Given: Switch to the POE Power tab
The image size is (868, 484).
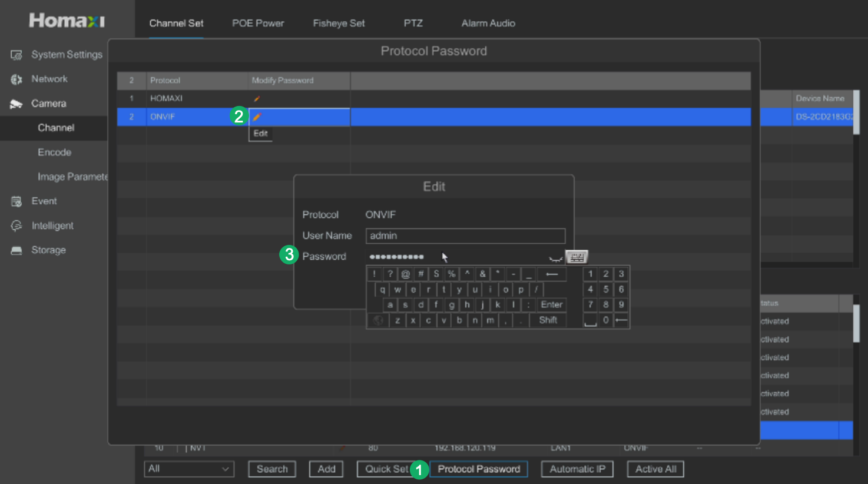Looking at the screenshot, I should tap(258, 24).
